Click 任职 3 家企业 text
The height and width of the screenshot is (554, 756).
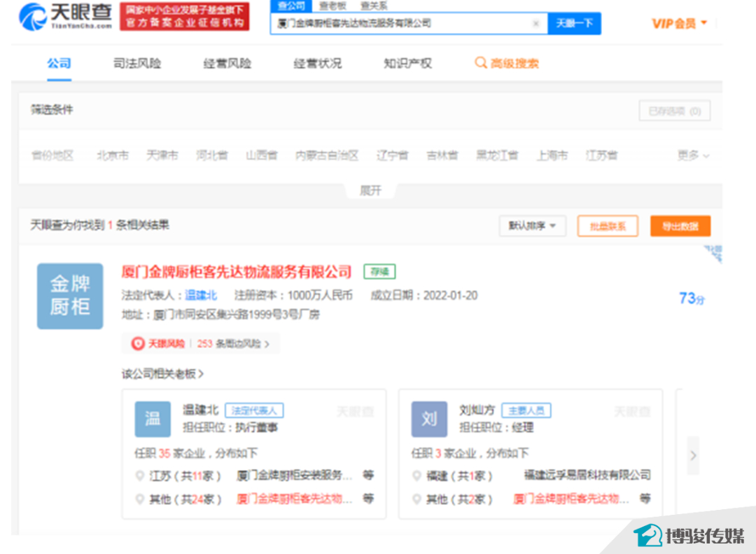point(470,453)
